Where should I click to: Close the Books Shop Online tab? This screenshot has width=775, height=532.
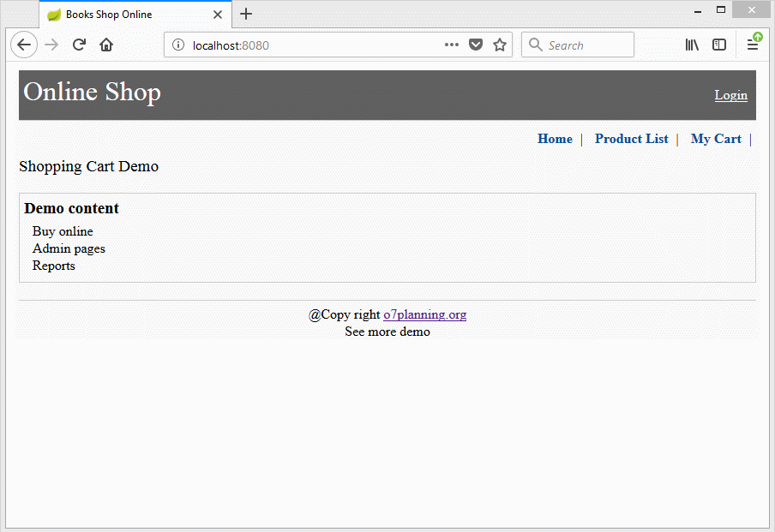(218, 15)
